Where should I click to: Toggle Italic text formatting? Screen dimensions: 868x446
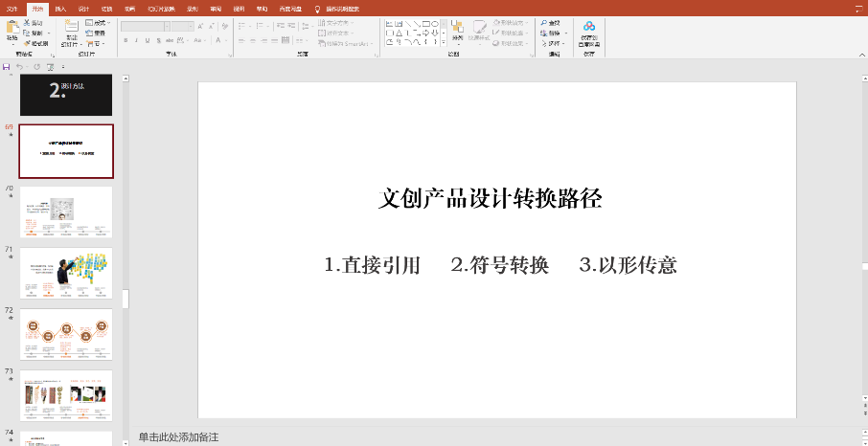coord(137,40)
